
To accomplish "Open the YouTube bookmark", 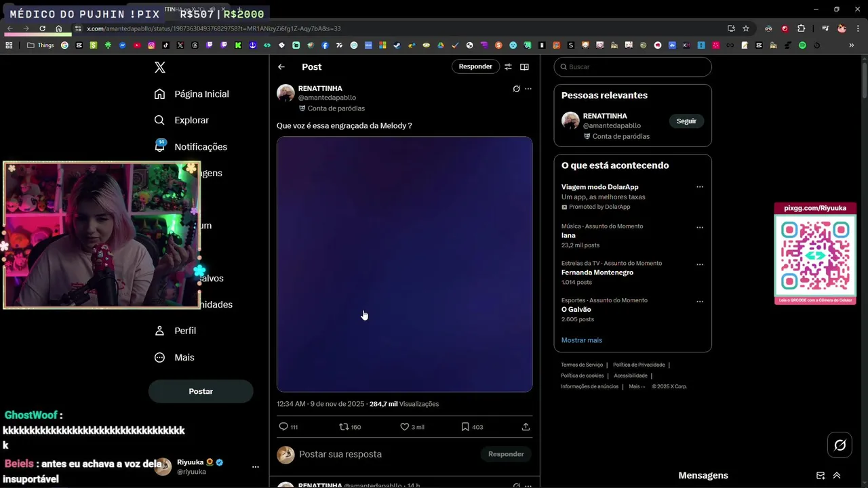I will point(137,45).
